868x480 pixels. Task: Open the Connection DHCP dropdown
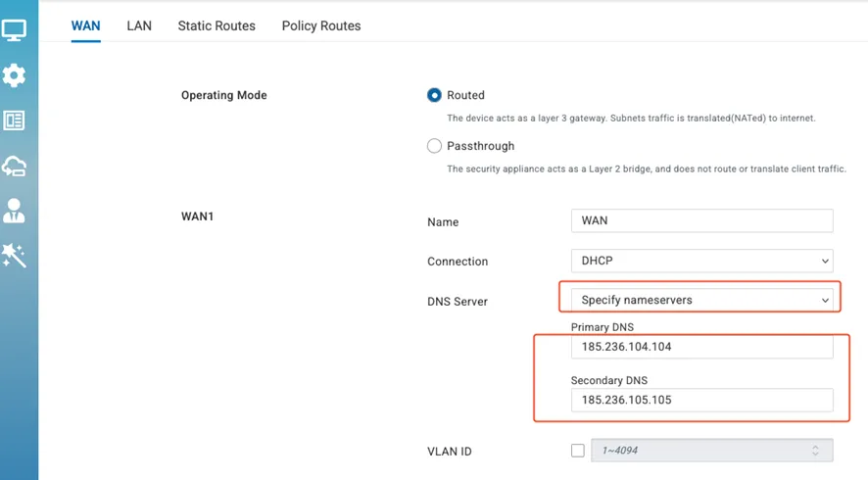click(x=701, y=261)
